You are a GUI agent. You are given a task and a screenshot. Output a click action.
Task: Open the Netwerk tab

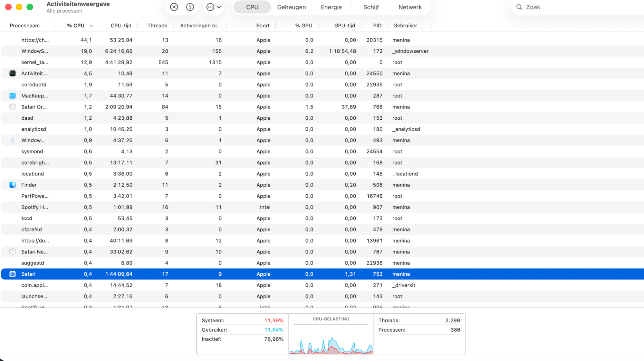pyautogui.click(x=410, y=7)
